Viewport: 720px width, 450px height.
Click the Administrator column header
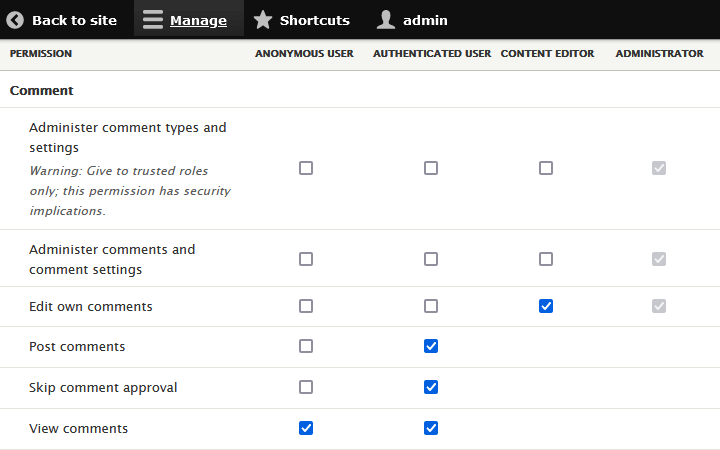point(659,54)
